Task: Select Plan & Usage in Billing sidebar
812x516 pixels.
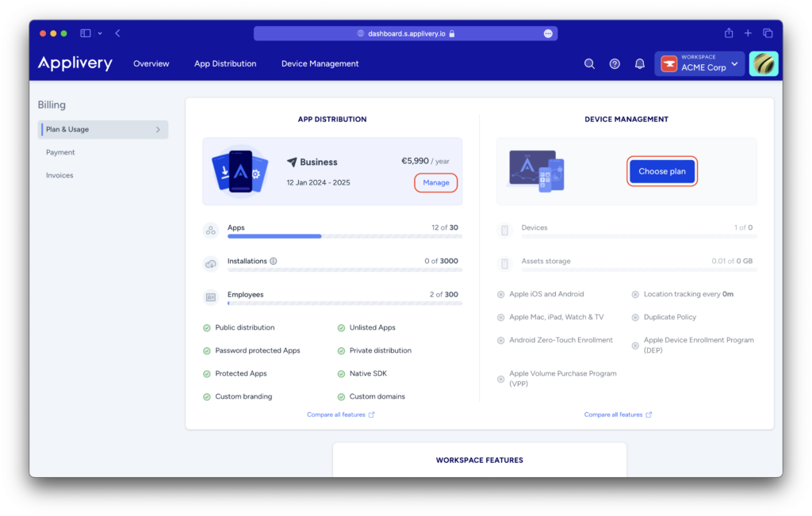Action: [103, 129]
